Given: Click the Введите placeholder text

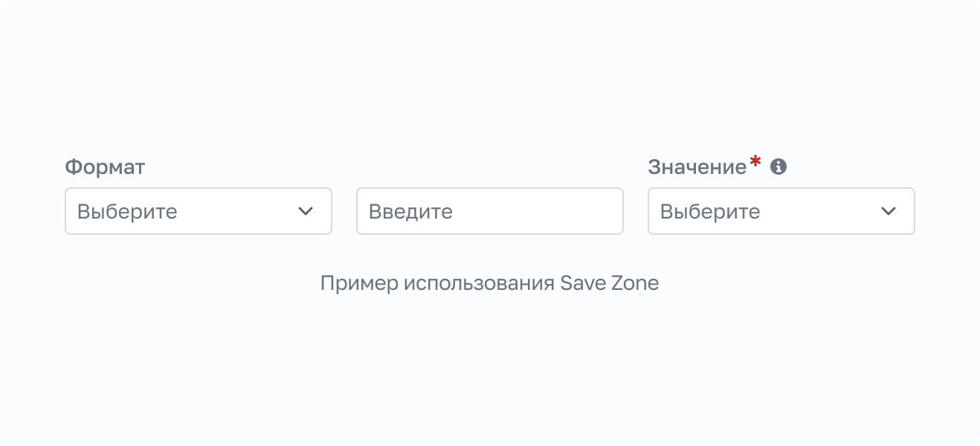Looking at the screenshot, I should click(x=410, y=212).
